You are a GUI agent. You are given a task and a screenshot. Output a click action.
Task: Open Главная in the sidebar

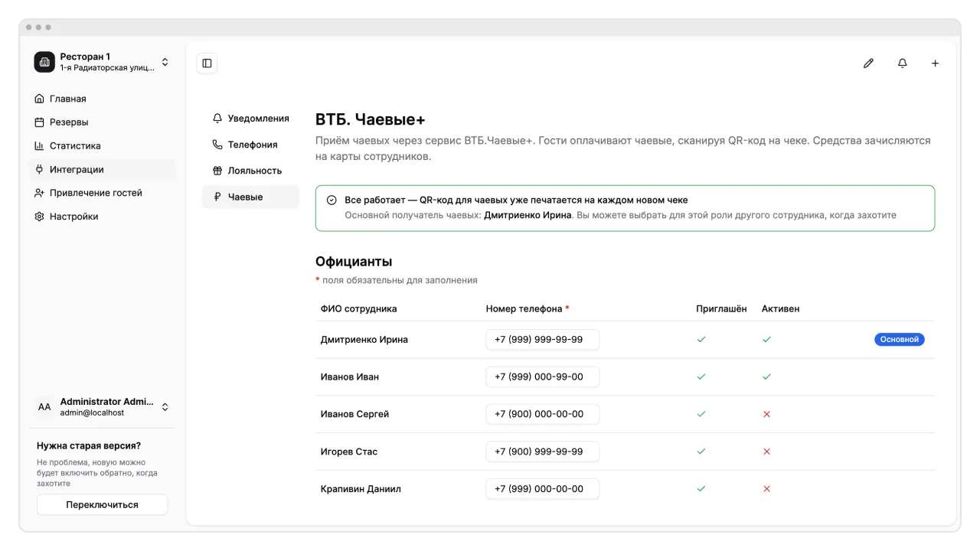[x=103, y=99]
